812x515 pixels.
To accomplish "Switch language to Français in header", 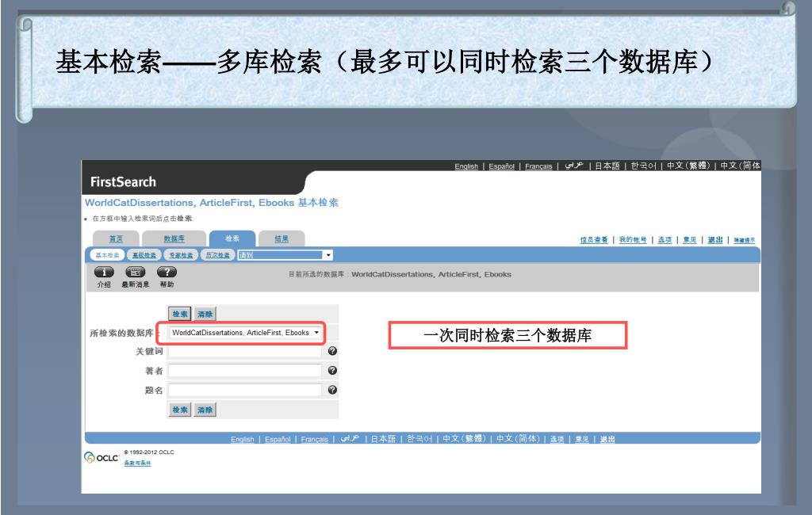I will [x=538, y=166].
